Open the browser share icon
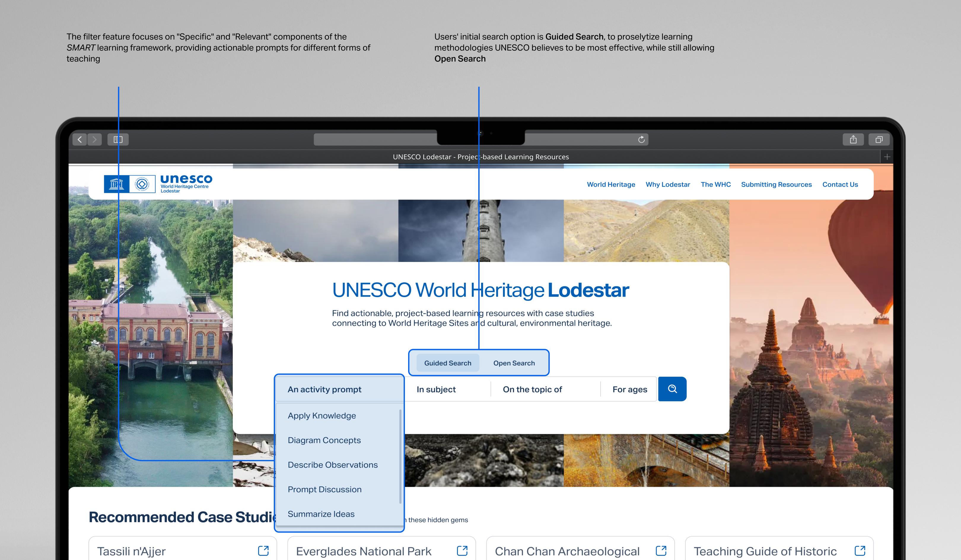 tap(853, 140)
